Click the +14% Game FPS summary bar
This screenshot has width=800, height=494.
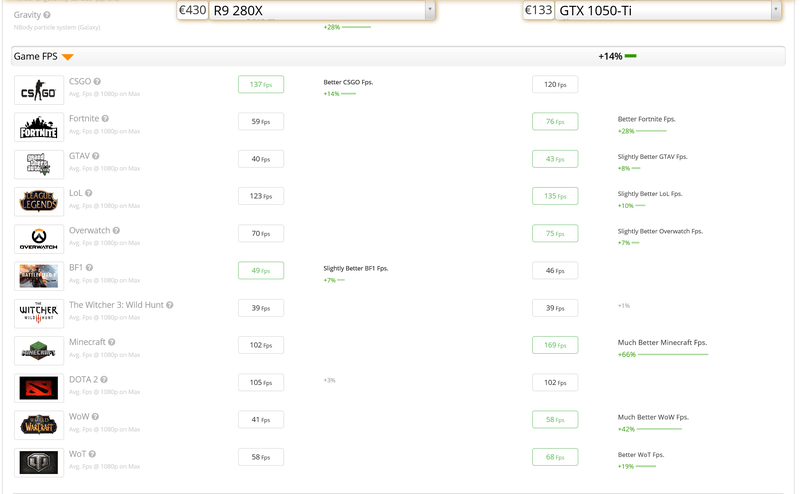pyautogui.click(x=631, y=56)
